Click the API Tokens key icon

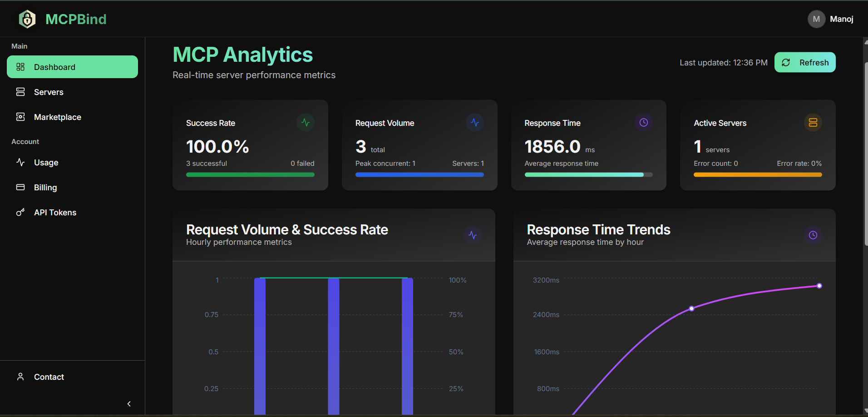[x=20, y=212]
